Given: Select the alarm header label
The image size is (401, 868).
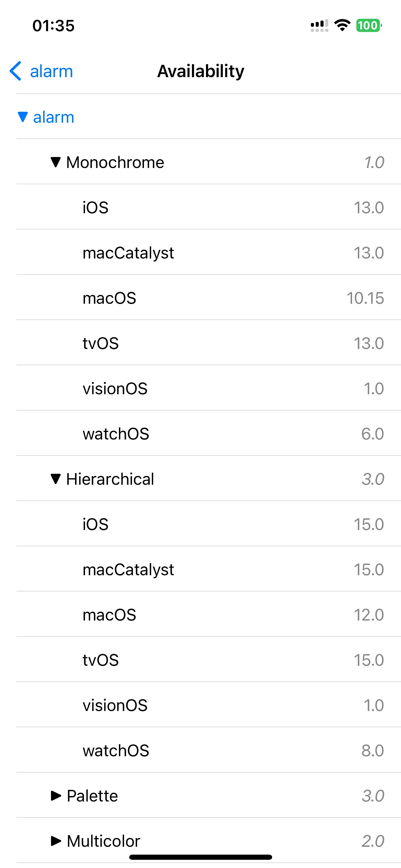Looking at the screenshot, I should pyautogui.click(x=53, y=117).
